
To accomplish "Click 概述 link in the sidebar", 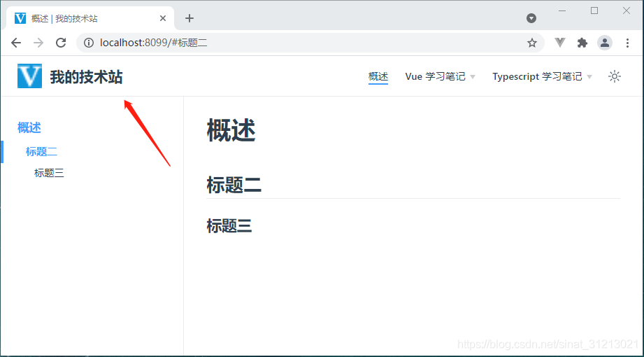I will pos(29,127).
